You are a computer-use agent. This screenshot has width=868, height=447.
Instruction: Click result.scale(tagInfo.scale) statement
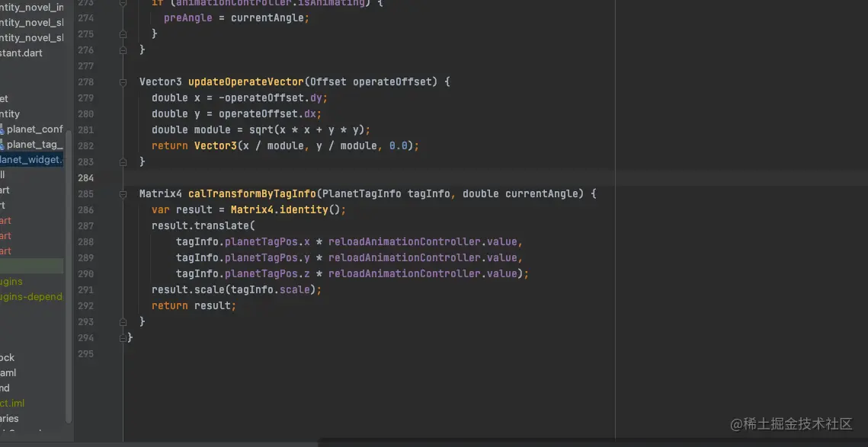pyautogui.click(x=236, y=290)
